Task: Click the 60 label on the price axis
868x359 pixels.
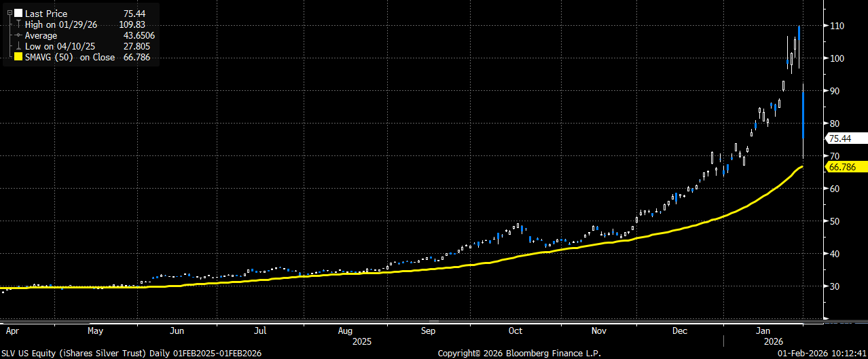Action: tap(834, 189)
